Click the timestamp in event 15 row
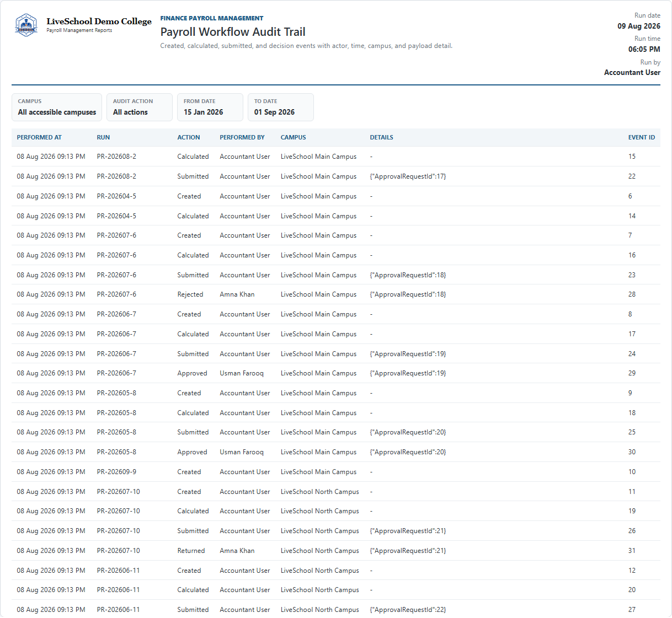The height and width of the screenshot is (618, 672). click(51, 157)
